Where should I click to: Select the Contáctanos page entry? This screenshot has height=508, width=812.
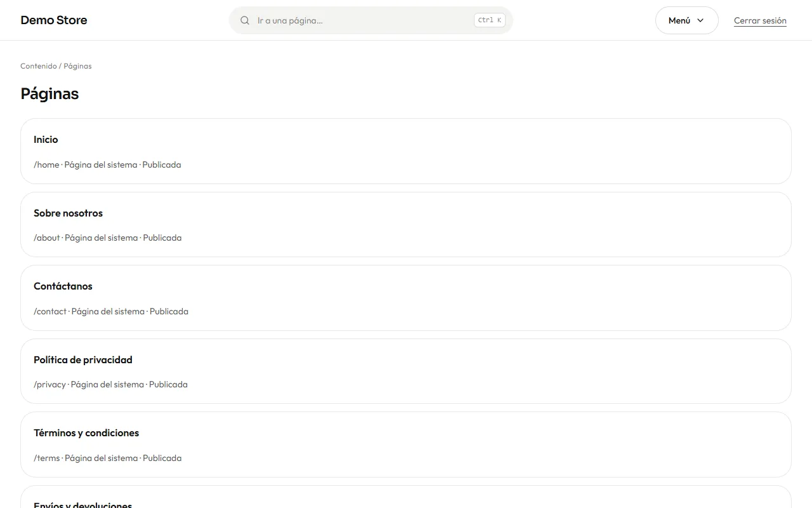(x=406, y=298)
